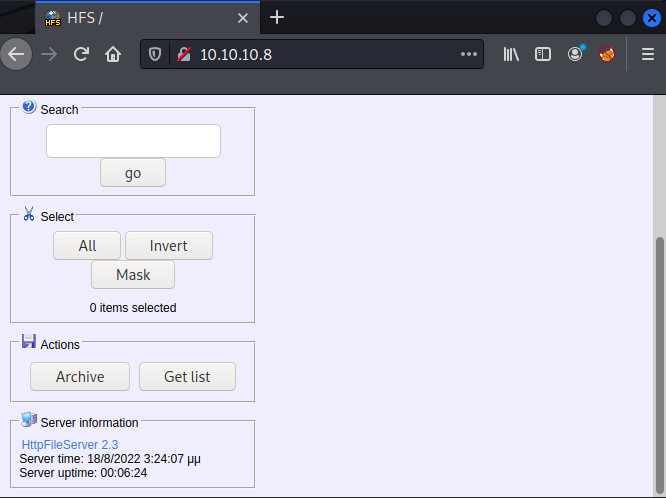Click the Invert selection button

click(x=169, y=246)
